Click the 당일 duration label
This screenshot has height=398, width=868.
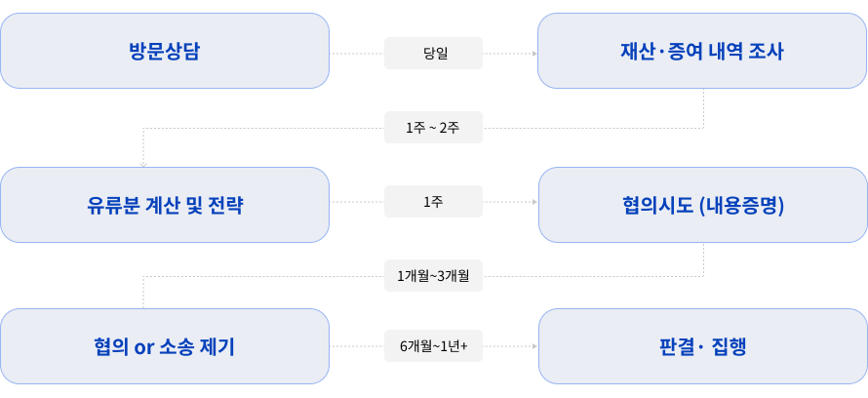[x=433, y=53]
